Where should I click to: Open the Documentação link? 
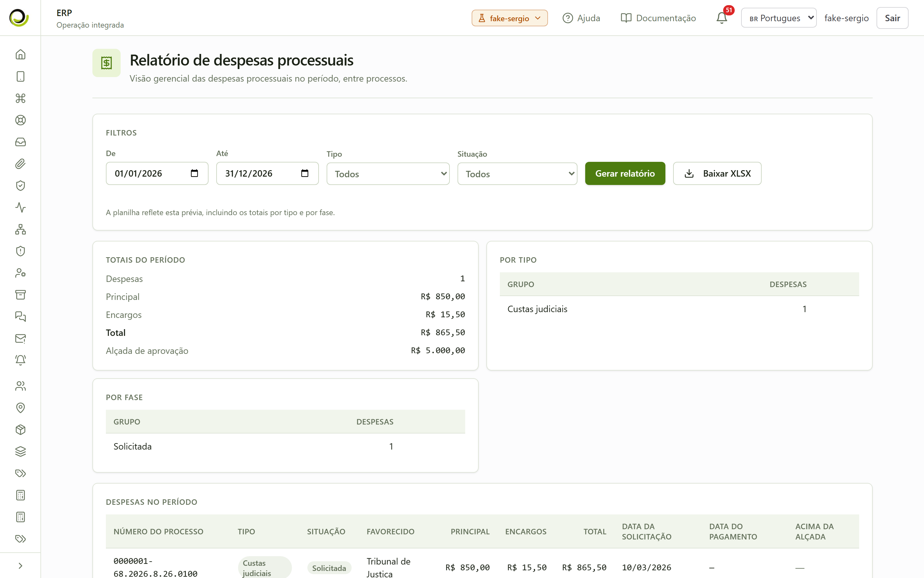tap(658, 18)
